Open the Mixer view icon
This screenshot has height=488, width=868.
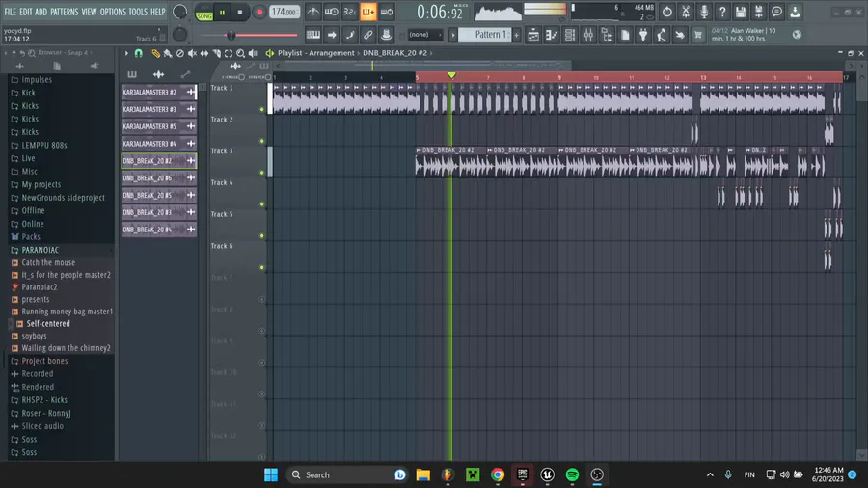tap(588, 35)
